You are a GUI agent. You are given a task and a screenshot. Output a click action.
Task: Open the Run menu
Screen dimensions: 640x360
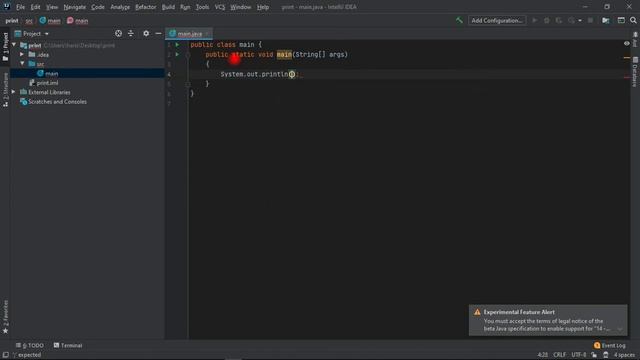185,7
